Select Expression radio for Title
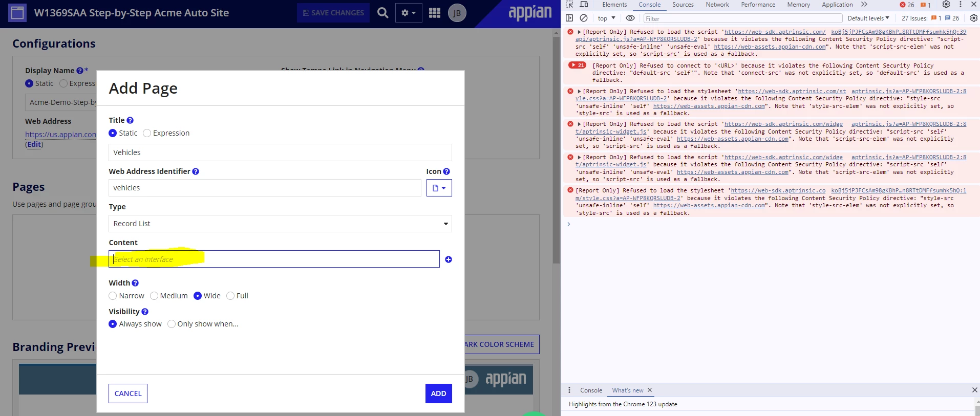 click(147, 133)
